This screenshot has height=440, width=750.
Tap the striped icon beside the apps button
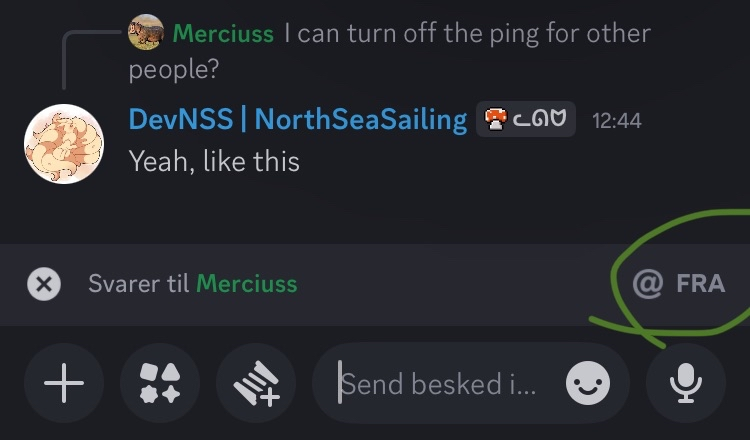pos(255,384)
